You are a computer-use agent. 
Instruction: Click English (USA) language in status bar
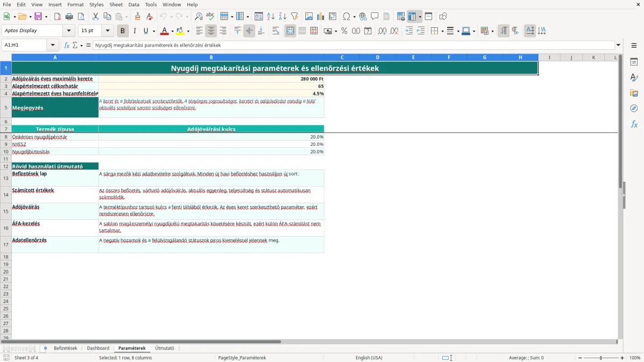pyautogui.click(x=369, y=358)
